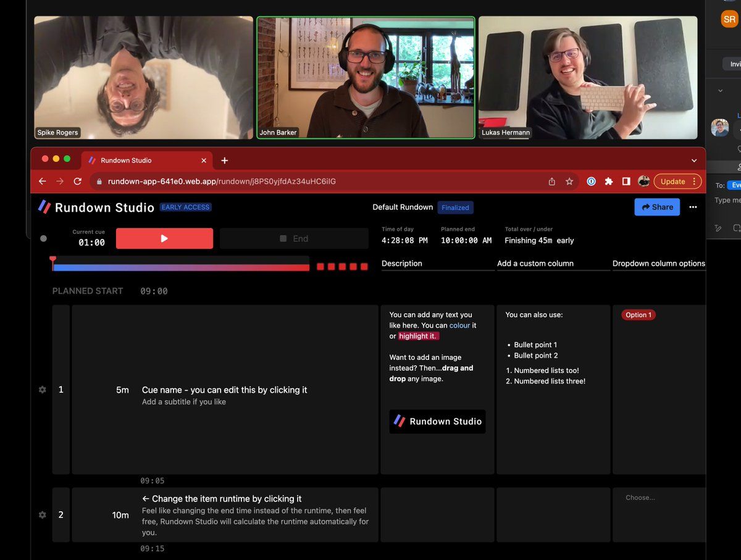Click 'Numbered lists three!' list item
Image resolution: width=741 pixels, height=560 pixels.
point(550,382)
